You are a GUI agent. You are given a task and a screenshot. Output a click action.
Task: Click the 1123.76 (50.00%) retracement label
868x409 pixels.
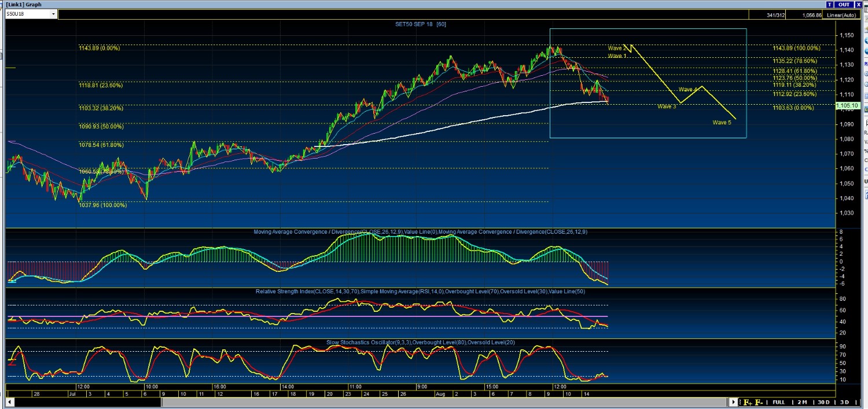[795, 78]
